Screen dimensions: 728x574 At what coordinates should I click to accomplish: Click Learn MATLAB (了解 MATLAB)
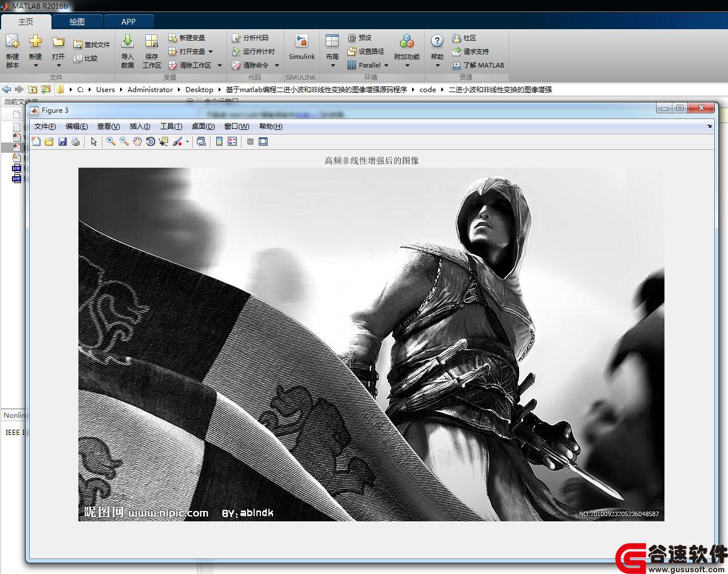pyautogui.click(x=478, y=65)
